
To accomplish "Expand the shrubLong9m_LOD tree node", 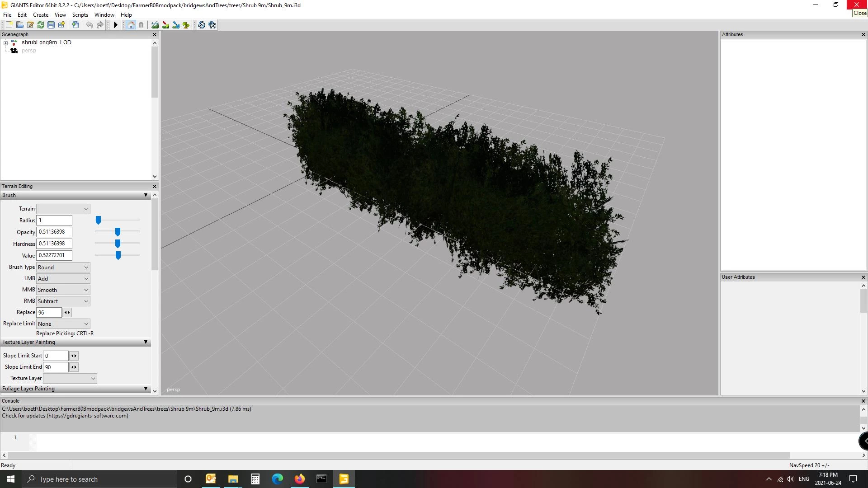I will (x=5, y=43).
